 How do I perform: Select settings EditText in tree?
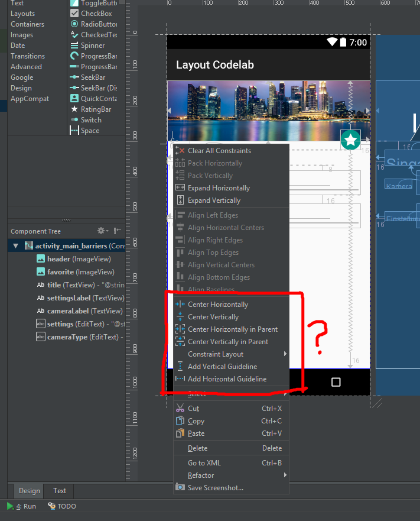pos(66,323)
